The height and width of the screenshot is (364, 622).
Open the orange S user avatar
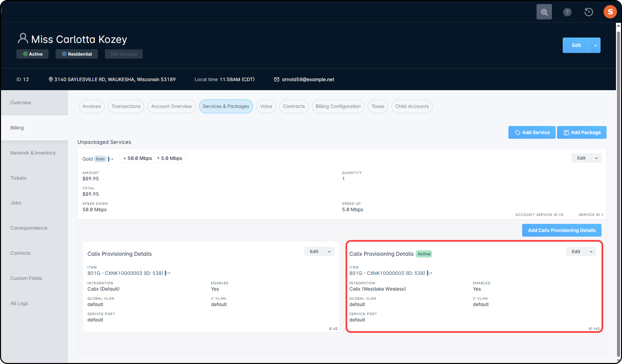[x=610, y=12]
